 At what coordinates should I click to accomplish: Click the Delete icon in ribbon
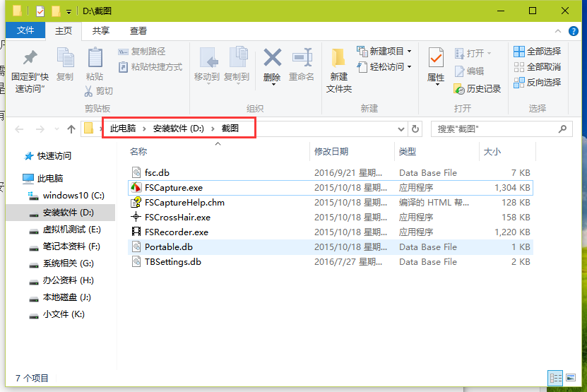point(272,58)
